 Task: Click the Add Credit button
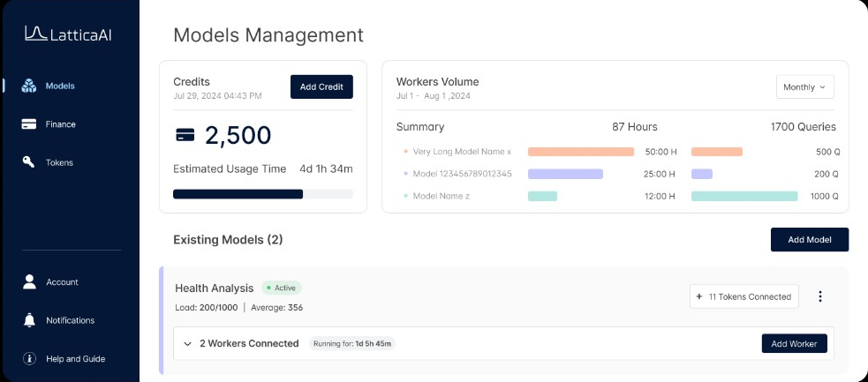pos(321,86)
